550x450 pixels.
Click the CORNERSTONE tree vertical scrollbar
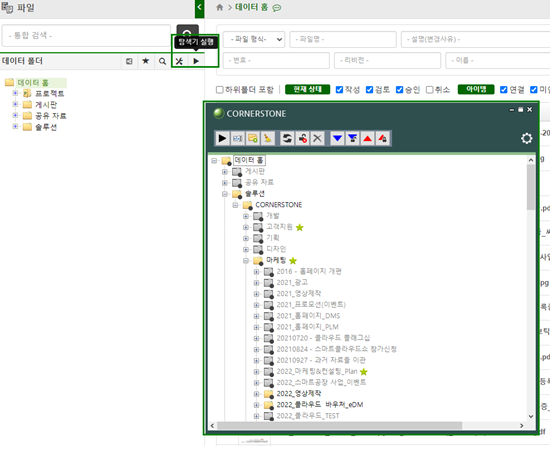pyautogui.click(x=531, y=187)
